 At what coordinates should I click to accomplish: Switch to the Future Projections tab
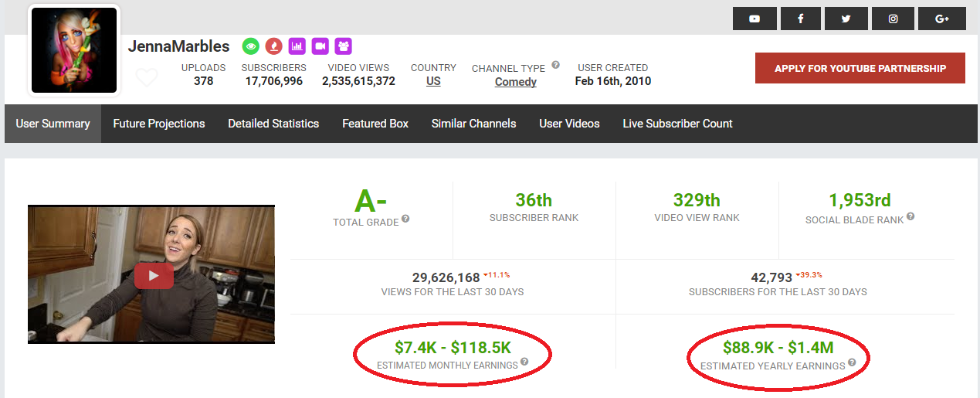(x=159, y=124)
